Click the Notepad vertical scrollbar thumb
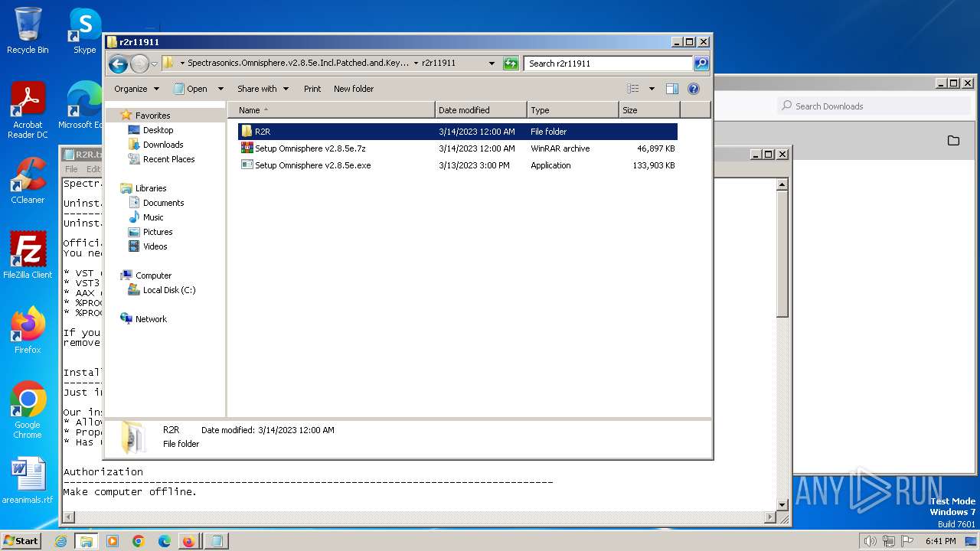Image resolution: width=980 pixels, height=551 pixels. (782, 253)
